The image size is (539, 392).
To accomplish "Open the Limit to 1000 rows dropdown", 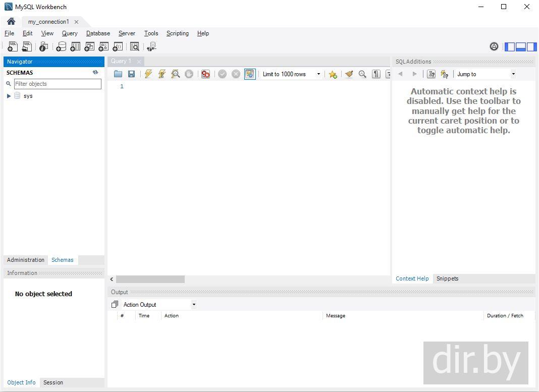I will click(292, 74).
